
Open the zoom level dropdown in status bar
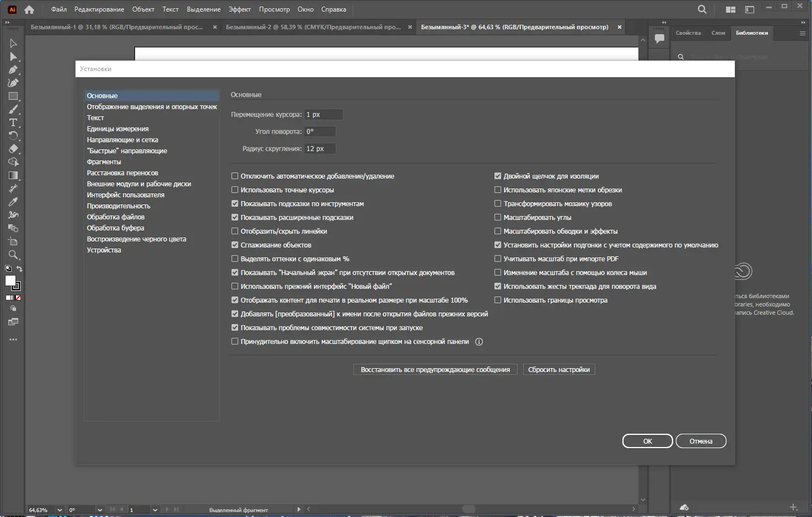[60, 509]
